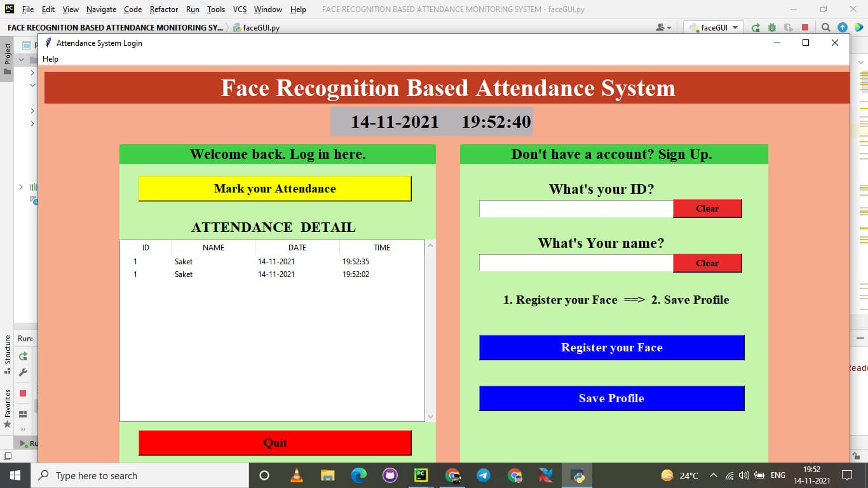The width and height of the screenshot is (868, 488).
Task: Rerun faceGUI with the green rerun arrow
Action: 756,27
